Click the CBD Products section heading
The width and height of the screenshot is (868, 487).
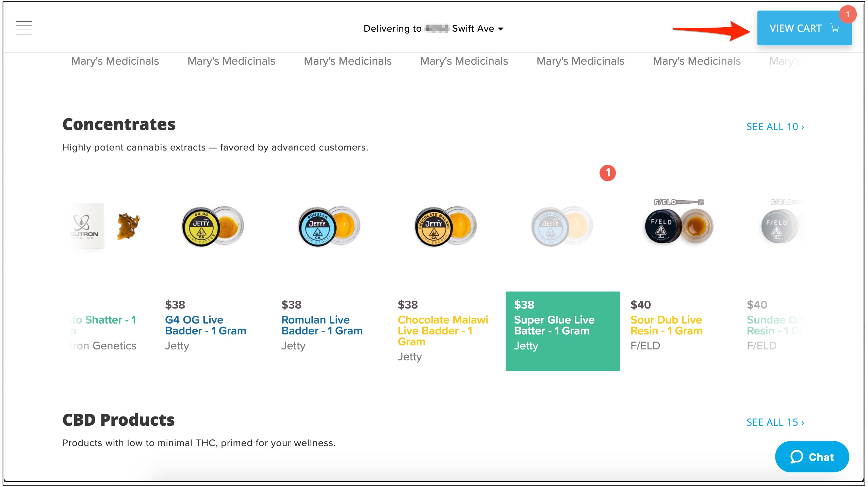118,420
